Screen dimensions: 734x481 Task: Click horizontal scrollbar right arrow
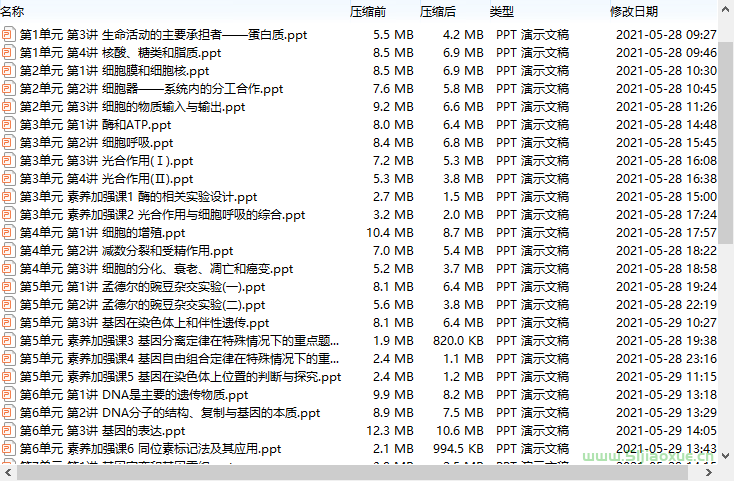pyautogui.click(x=709, y=473)
